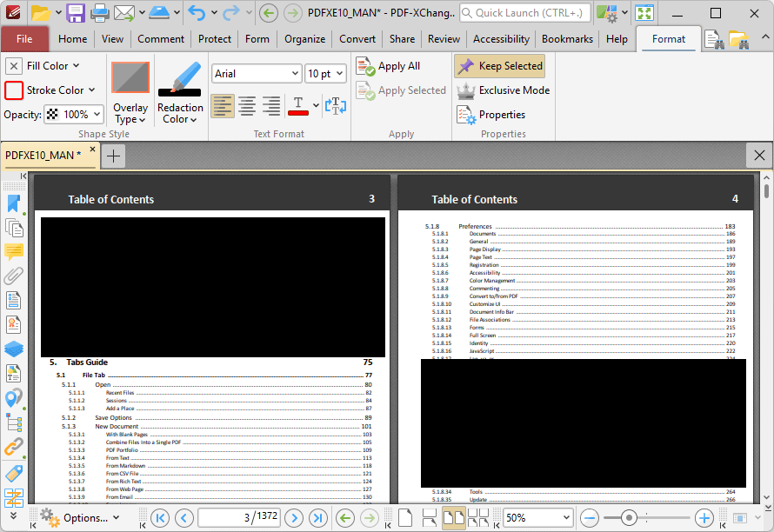Switch to the Organize ribbon tab
The image size is (774, 532).
[x=304, y=39]
